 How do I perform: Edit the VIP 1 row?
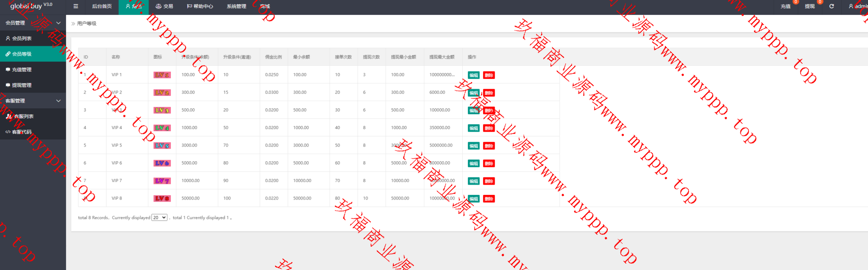[x=474, y=75]
